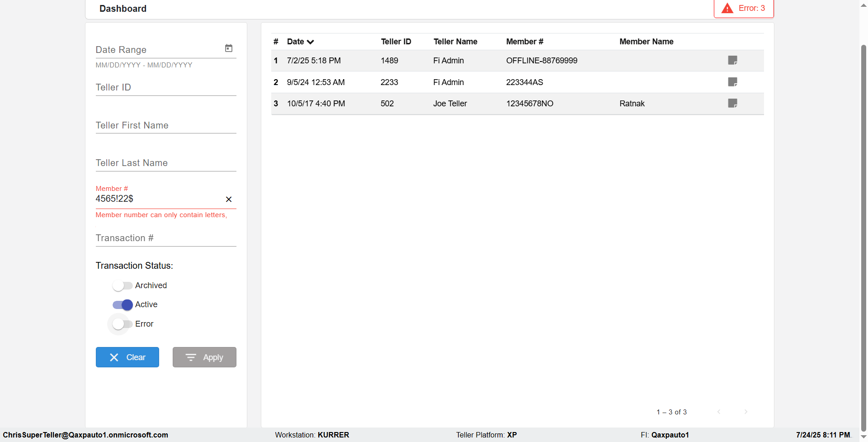Image resolution: width=868 pixels, height=442 pixels.
Task: Click the Teller Name column header
Action: [x=455, y=42]
